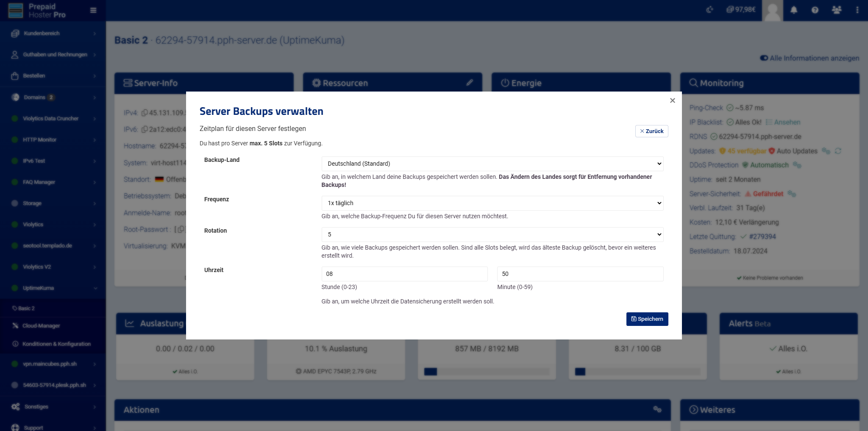This screenshot has height=431, width=868.
Task: Click the user avatar in header
Action: click(x=772, y=11)
